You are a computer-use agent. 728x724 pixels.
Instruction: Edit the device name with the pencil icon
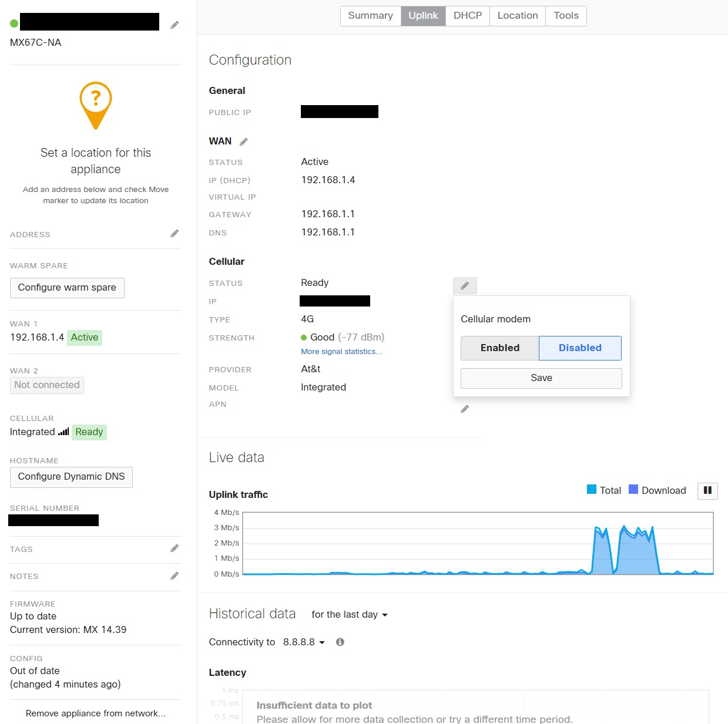[x=174, y=25]
